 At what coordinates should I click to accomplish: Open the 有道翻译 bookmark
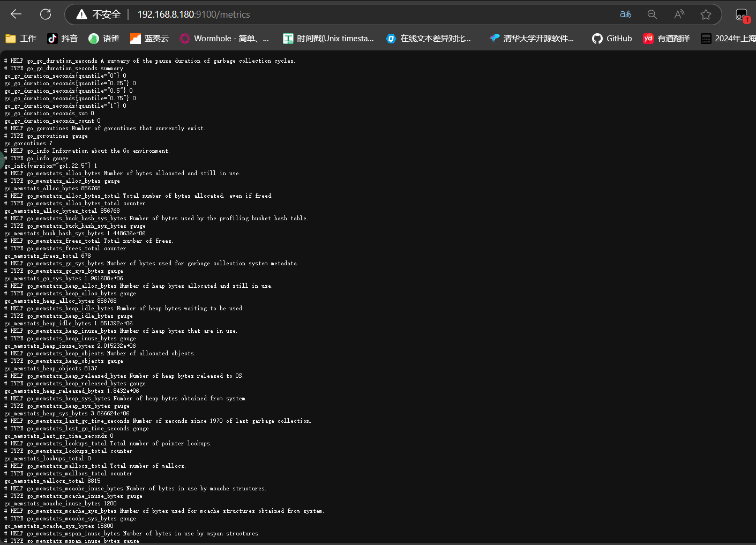(667, 39)
